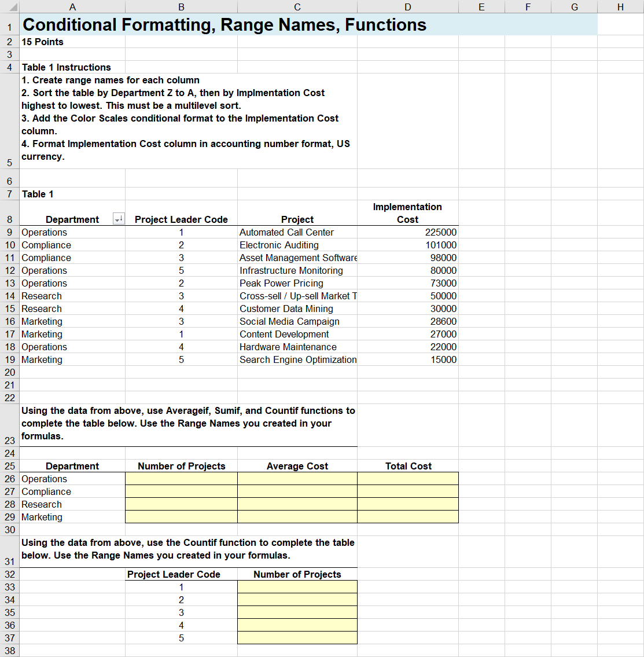Select the 'Search Engine Optimization' project cell
Image resolution: width=644 pixels, height=657 pixels.
tap(297, 359)
